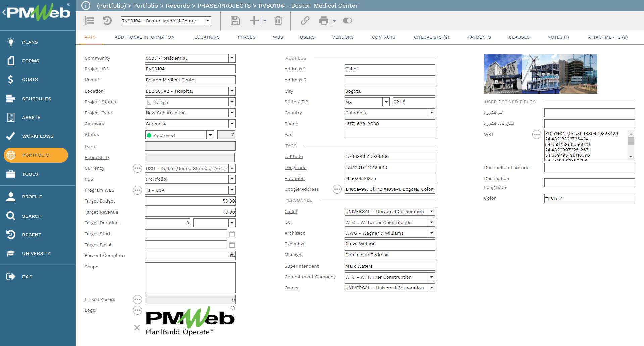
Task: Click the ellipsis next to Currency
Action: pos(137,168)
